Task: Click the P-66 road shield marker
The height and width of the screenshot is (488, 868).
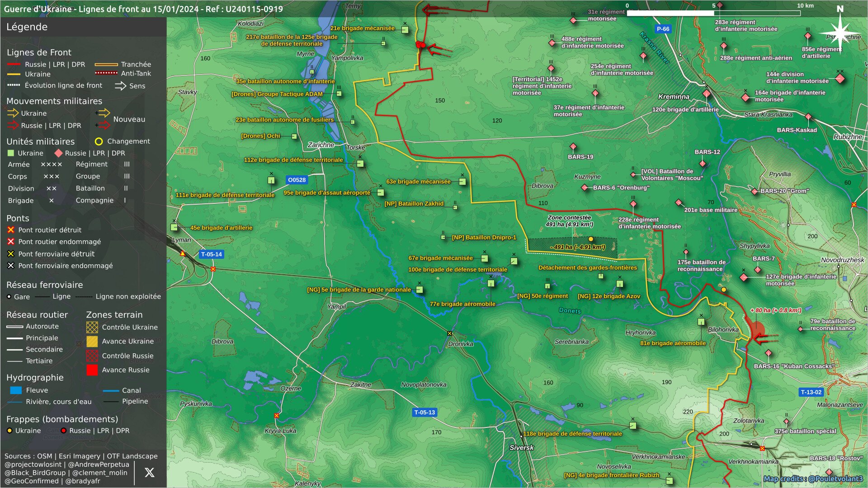Action: [x=663, y=29]
